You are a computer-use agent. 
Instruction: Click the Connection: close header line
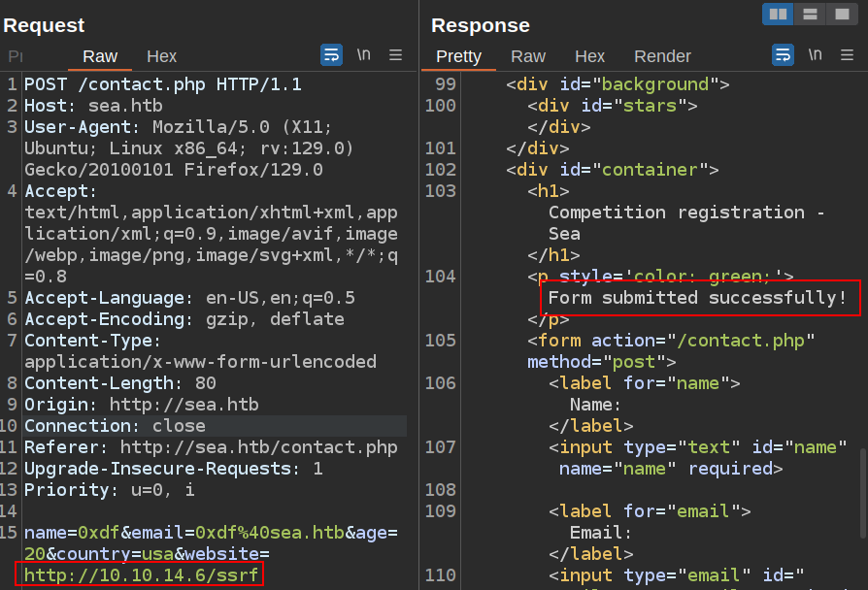click(115, 426)
